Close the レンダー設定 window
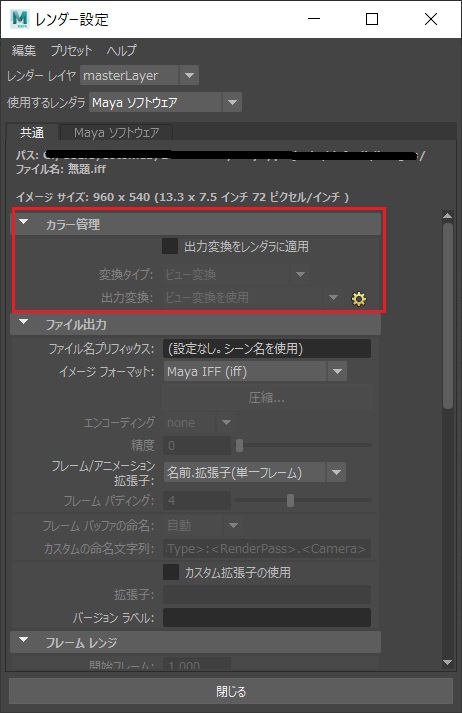462x713 pixels. coord(431,19)
